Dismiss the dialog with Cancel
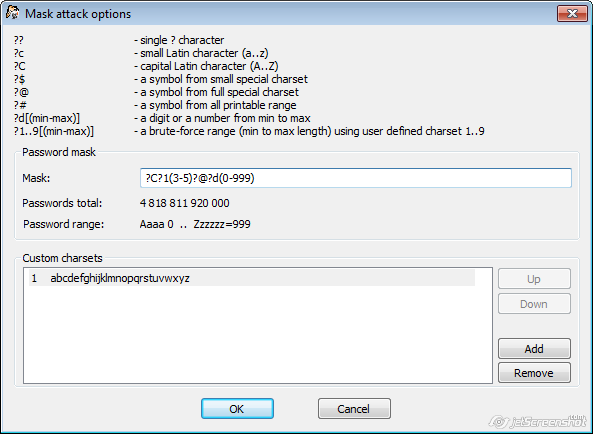 point(354,409)
